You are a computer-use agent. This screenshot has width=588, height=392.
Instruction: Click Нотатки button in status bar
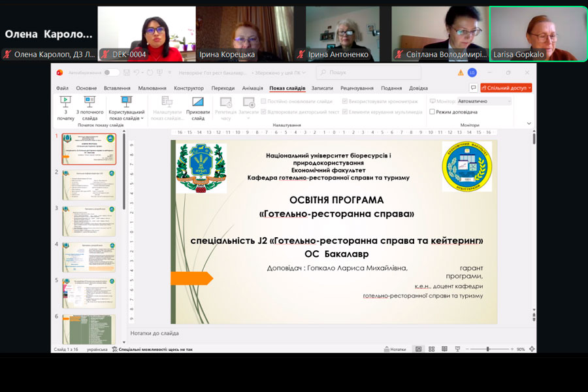click(x=394, y=350)
